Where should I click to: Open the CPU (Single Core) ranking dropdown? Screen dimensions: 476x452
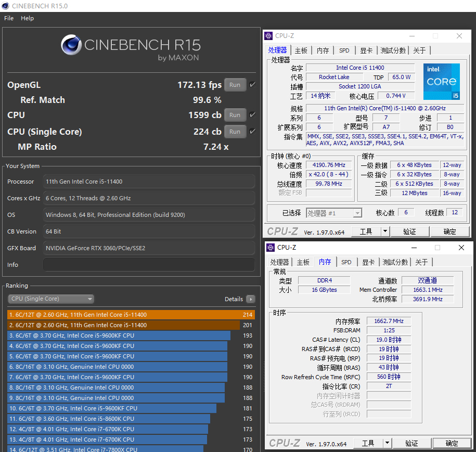pos(51,299)
